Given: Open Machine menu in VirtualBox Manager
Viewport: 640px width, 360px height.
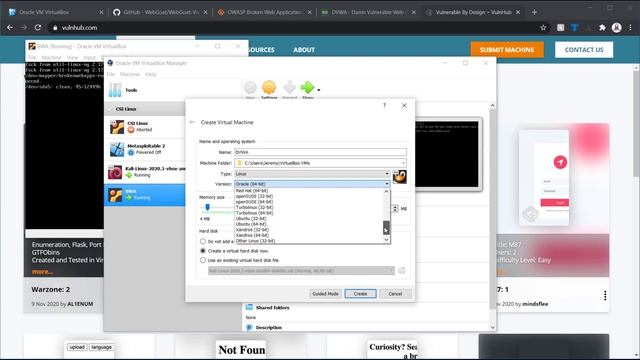Looking at the screenshot, I should [x=130, y=74].
